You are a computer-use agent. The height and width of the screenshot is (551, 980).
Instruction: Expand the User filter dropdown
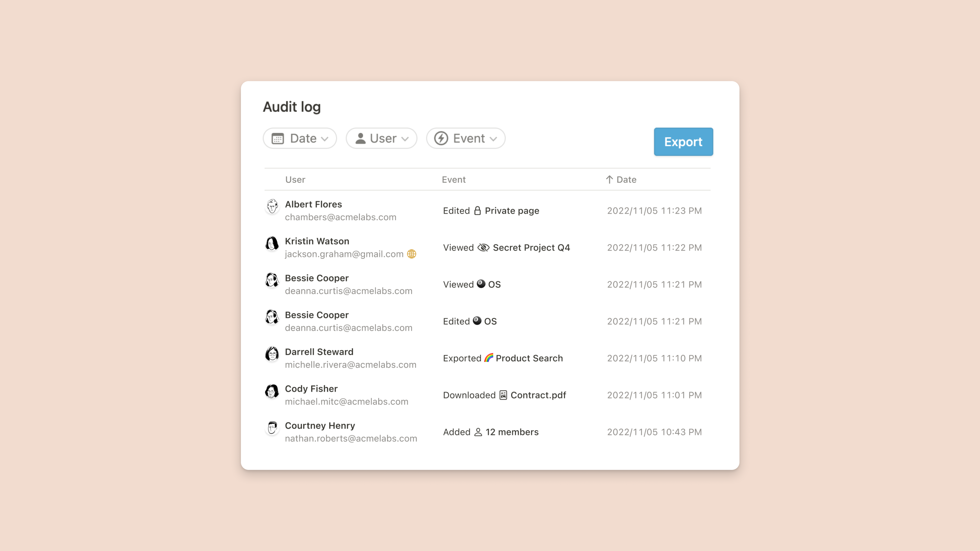click(x=381, y=138)
